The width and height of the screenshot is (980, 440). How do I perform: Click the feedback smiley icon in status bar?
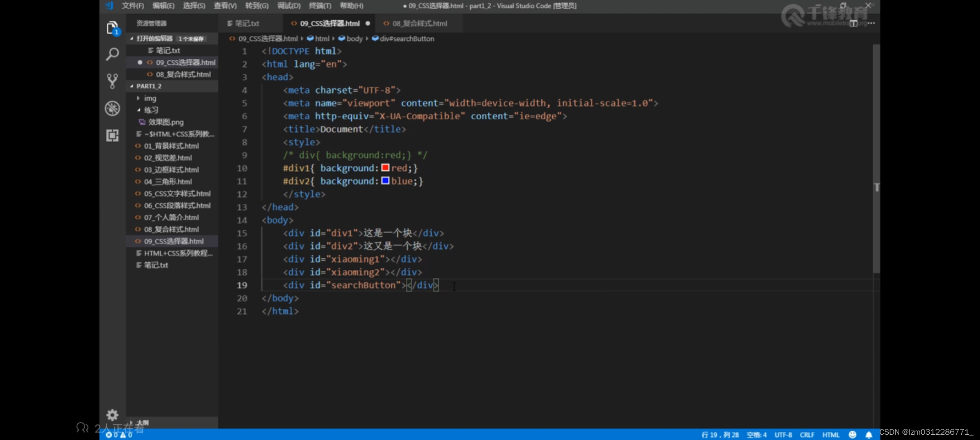click(x=852, y=435)
